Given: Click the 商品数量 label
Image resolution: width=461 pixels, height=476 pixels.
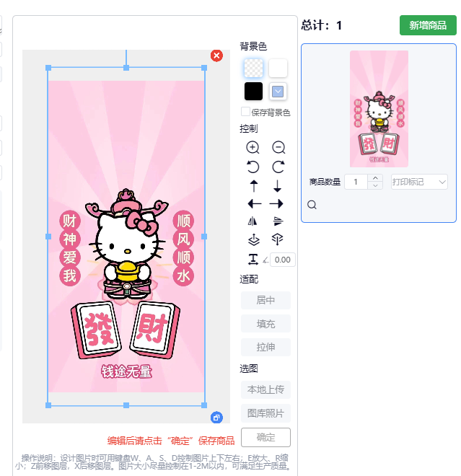Looking at the screenshot, I should click(x=325, y=182).
